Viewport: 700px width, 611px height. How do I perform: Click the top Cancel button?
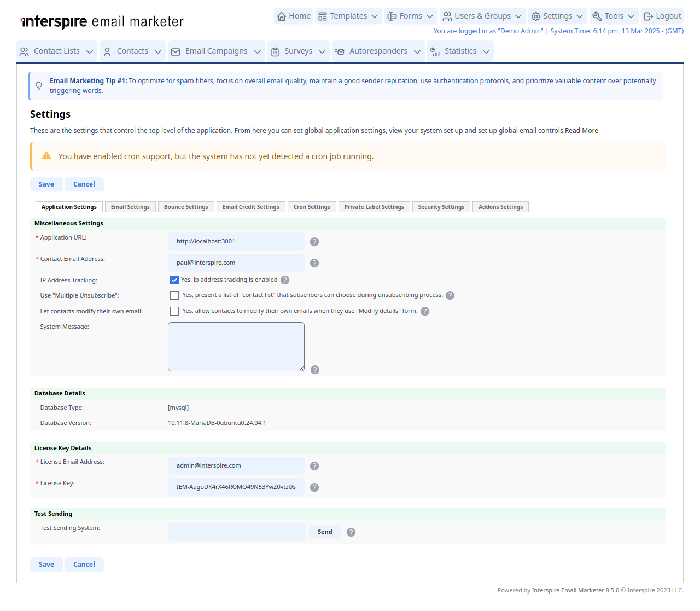84,184
